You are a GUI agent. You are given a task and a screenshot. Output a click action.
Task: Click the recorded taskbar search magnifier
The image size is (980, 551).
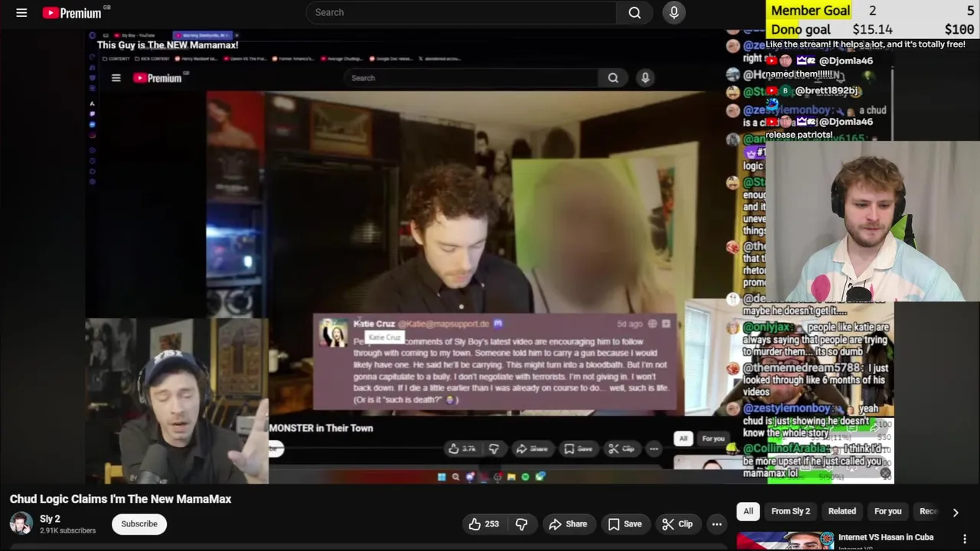(x=456, y=477)
